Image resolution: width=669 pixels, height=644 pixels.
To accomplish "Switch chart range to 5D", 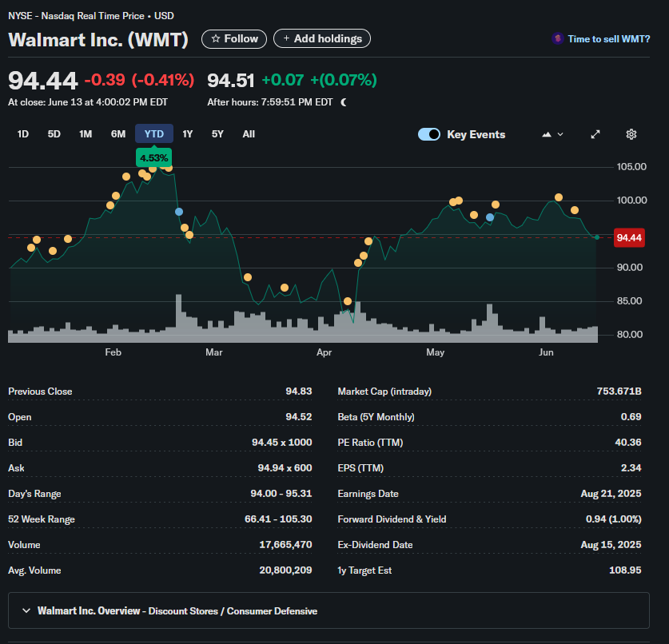I will tap(54, 134).
